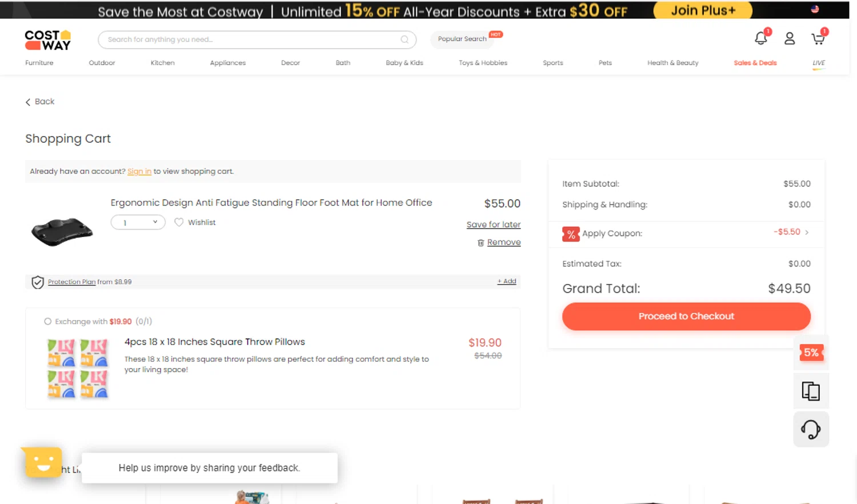Click the 4pcs Square Throw Pillows title

[215, 342]
